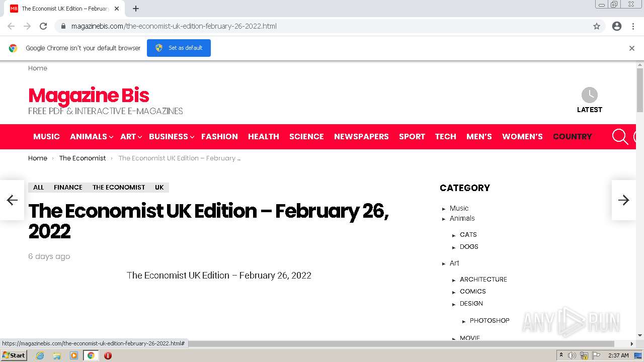644x362 pixels.
Task: Launch Internet Explorer from the taskbar
Action: tap(40, 355)
